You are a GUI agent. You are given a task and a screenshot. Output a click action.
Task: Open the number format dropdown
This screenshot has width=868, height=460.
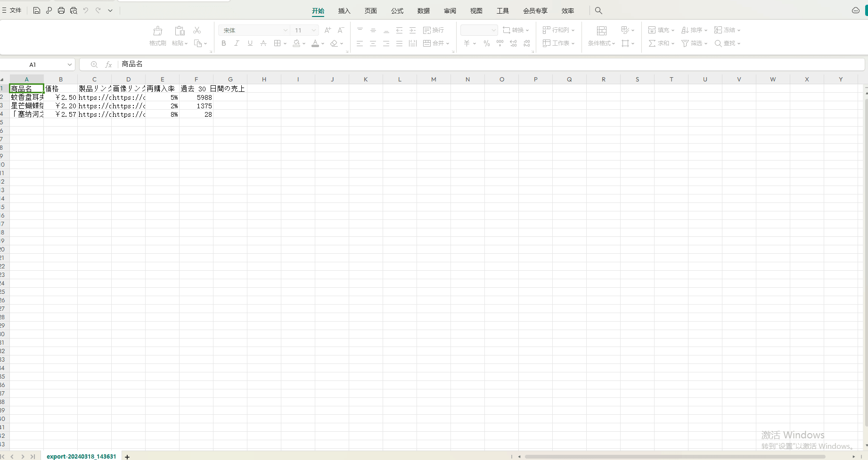click(479, 30)
